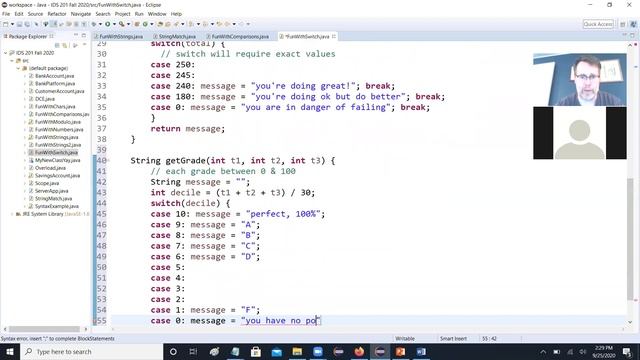Click the Package Explorer horizontal scrollbar
The width and height of the screenshot is (640, 360).
point(44,329)
